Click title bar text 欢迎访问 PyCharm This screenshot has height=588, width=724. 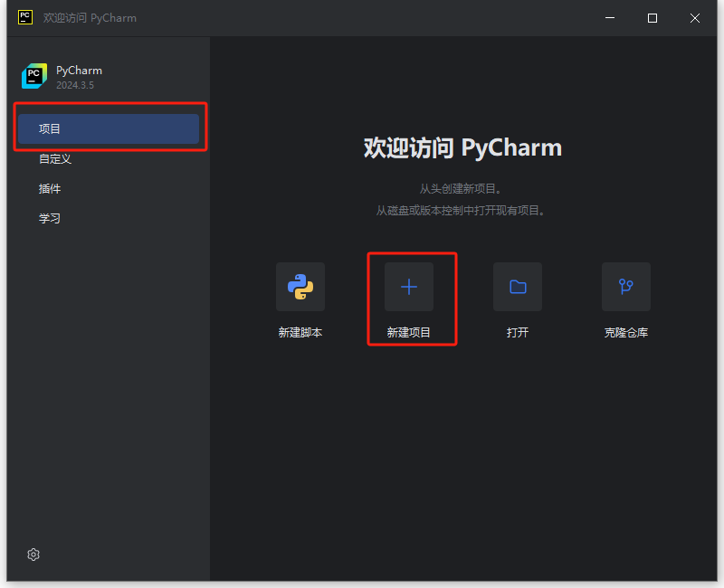click(90, 18)
